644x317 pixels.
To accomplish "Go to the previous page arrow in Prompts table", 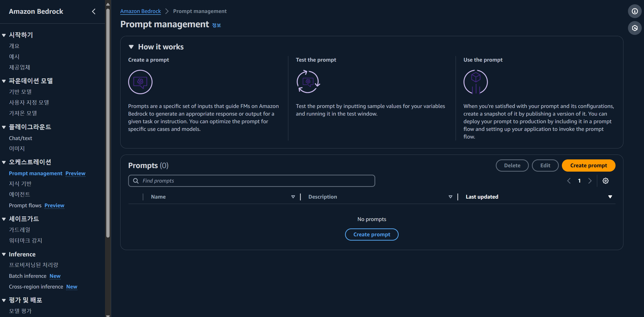I will tap(569, 181).
